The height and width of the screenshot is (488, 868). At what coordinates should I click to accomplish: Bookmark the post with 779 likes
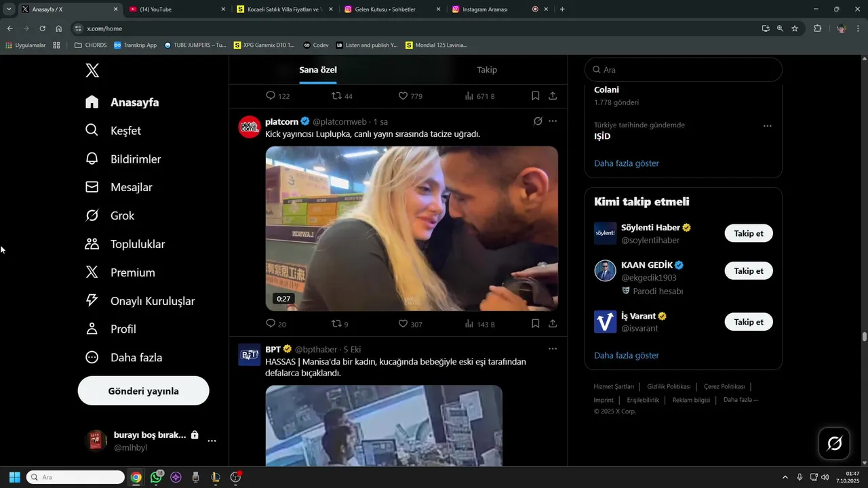[x=536, y=96]
